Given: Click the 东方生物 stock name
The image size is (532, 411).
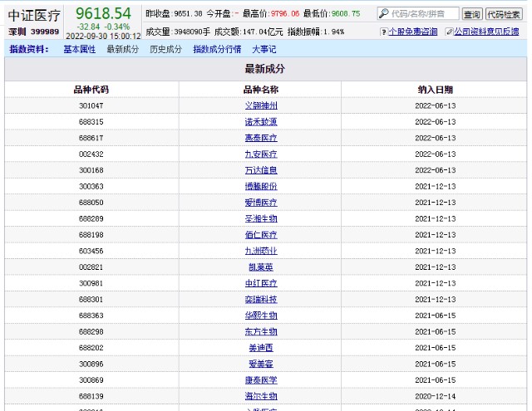Looking at the screenshot, I should pyautogui.click(x=260, y=332).
